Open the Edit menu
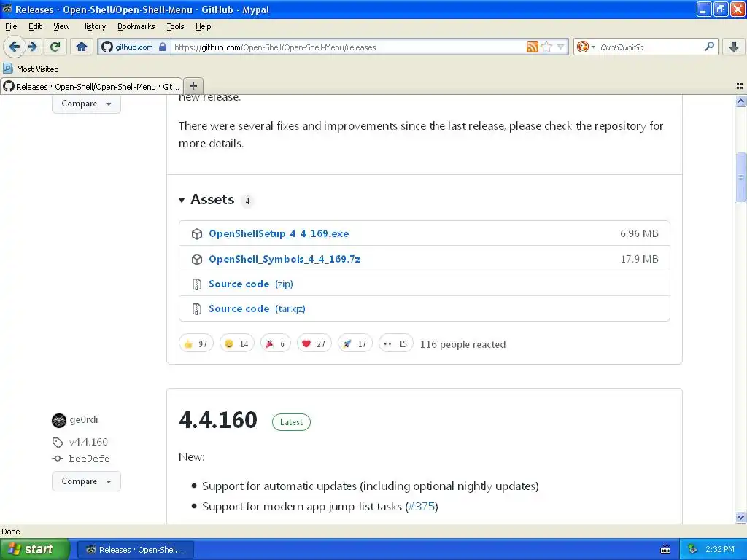This screenshot has height=560, width=747. click(35, 26)
